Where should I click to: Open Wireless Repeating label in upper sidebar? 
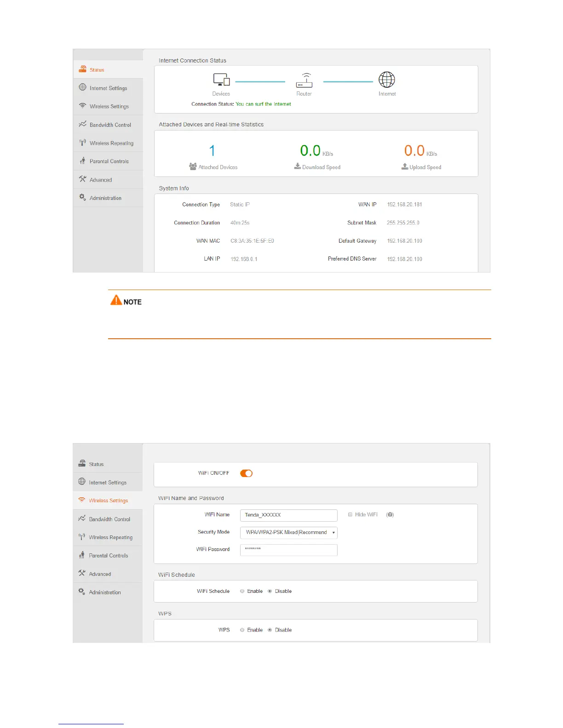coord(112,143)
